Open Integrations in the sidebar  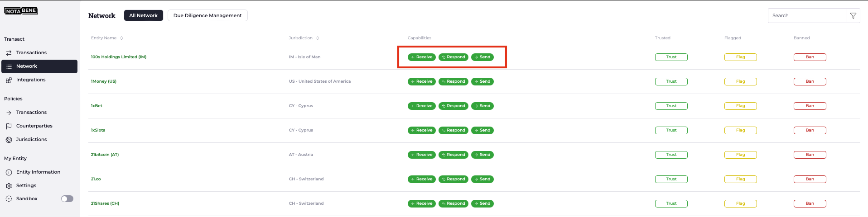tap(31, 80)
